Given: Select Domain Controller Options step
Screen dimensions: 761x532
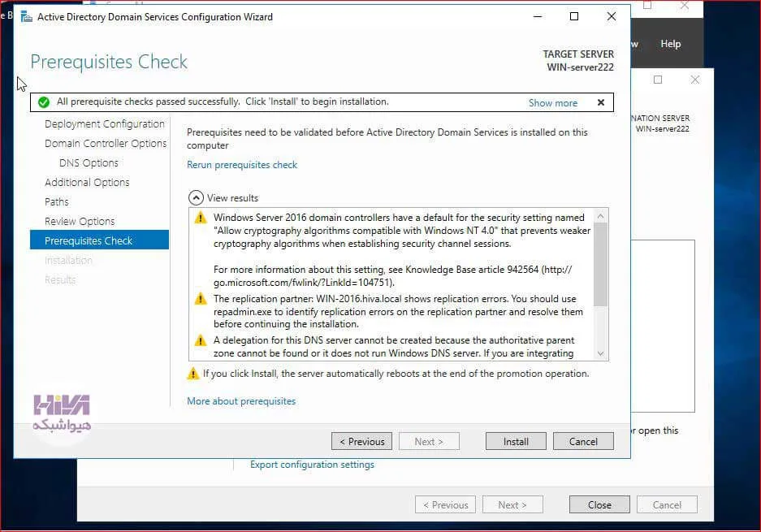Looking at the screenshot, I should point(106,143).
